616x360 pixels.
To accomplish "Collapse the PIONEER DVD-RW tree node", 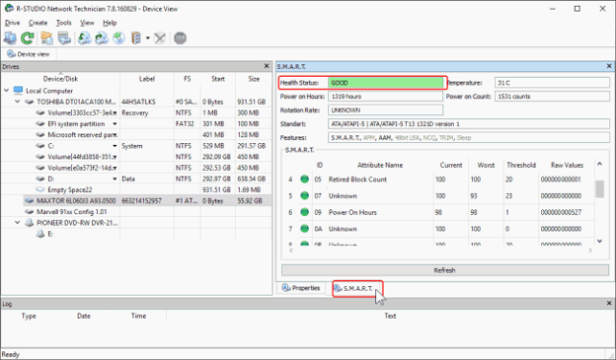I will point(17,223).
